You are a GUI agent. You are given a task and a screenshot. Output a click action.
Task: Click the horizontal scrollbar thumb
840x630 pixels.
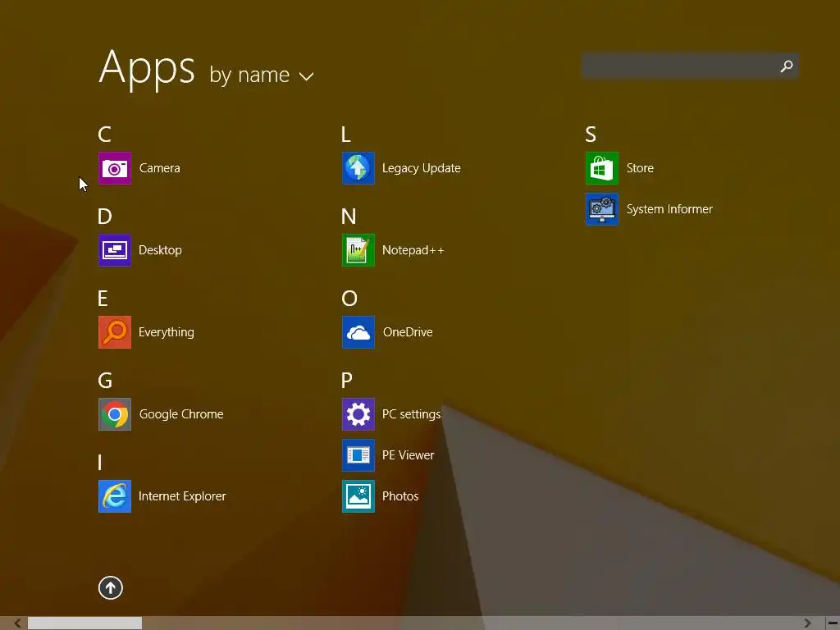pyautogui.click(x=84, y=623)
